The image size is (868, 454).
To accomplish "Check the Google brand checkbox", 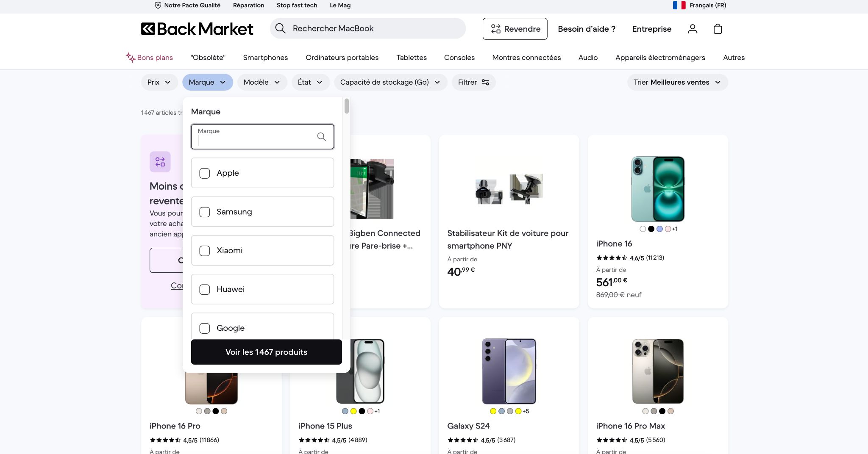I will 205,328.
